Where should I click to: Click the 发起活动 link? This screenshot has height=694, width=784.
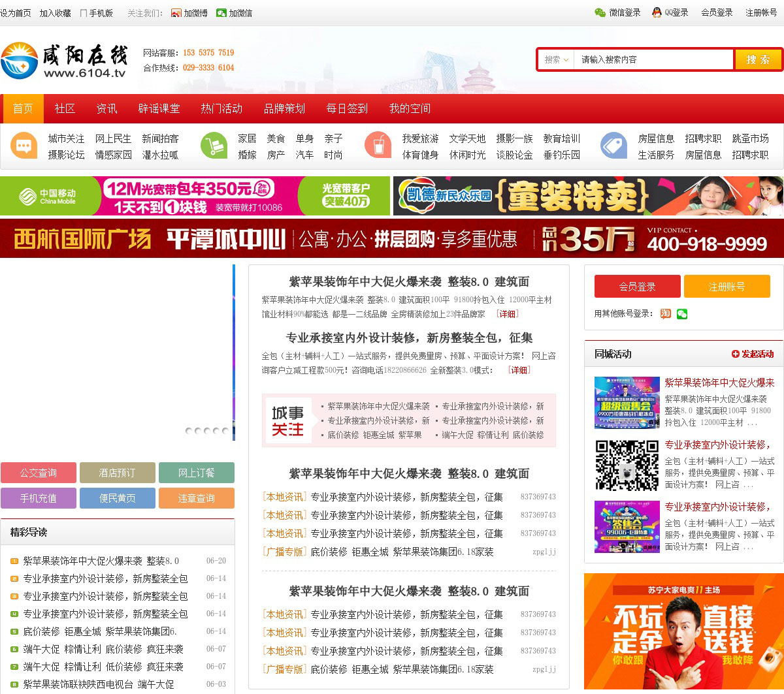point(753,354)
